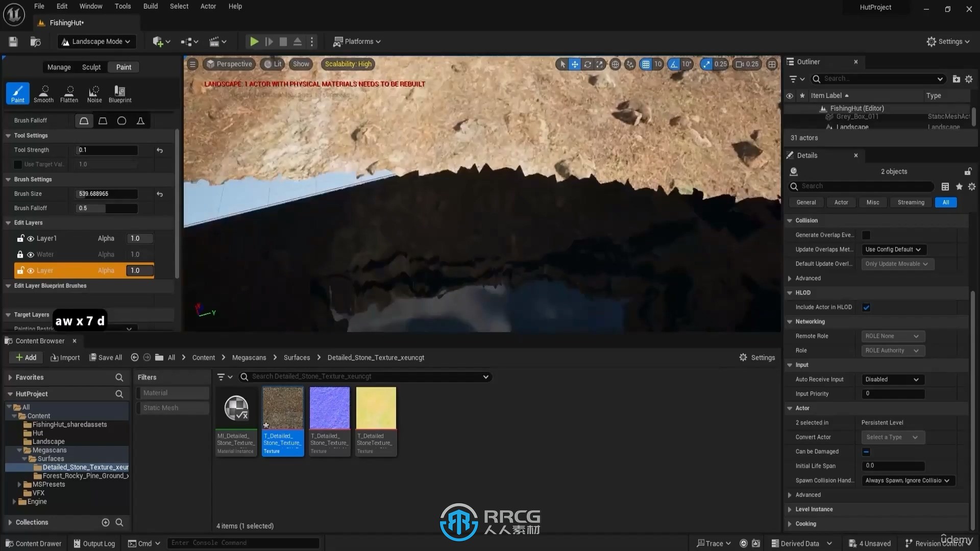Click the Sculpt mode tab
This screenshot has height=551, width=980.
pyautogui.click(x=91, y=66)
